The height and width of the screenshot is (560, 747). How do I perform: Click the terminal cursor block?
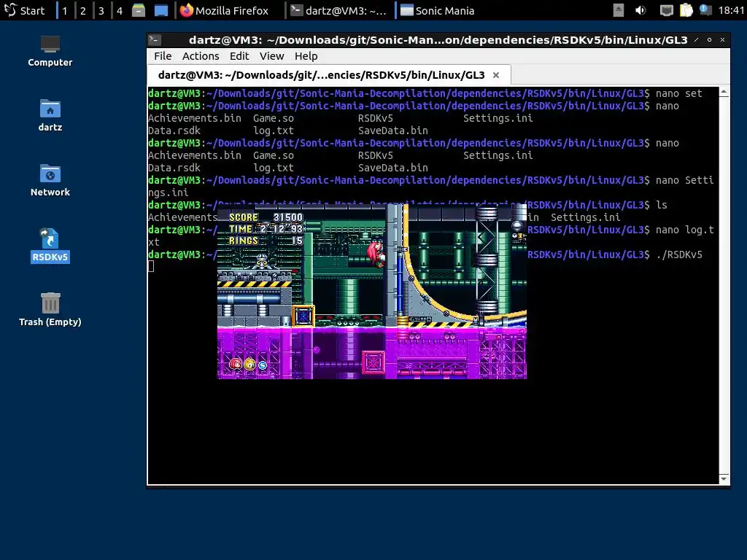(151, 267)
